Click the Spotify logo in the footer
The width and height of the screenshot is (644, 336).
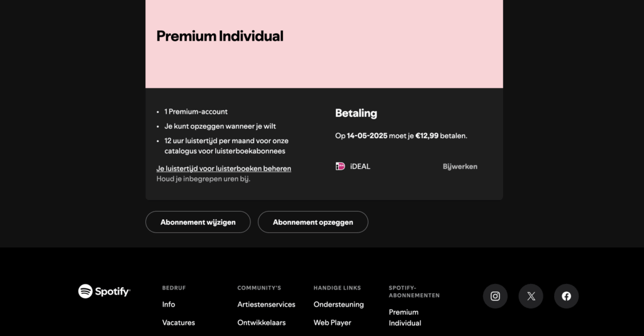tap(104, 291)
